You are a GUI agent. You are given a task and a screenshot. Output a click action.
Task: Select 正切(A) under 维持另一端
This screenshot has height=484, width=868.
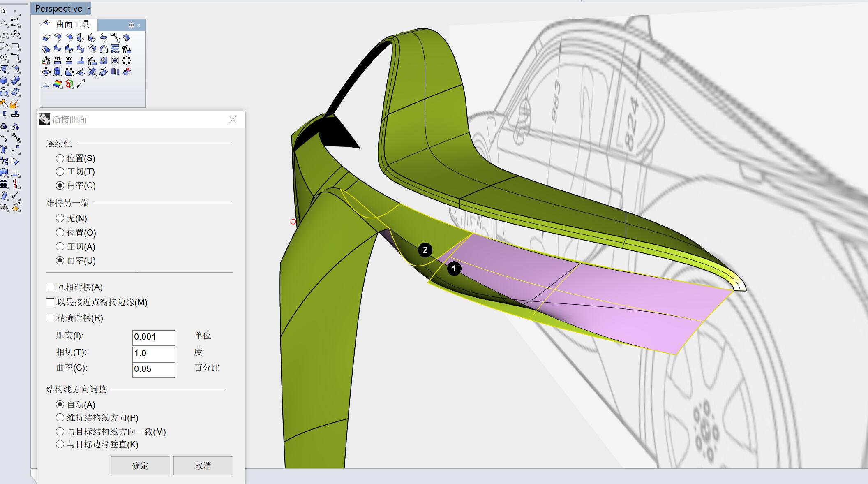pos(60,247)
